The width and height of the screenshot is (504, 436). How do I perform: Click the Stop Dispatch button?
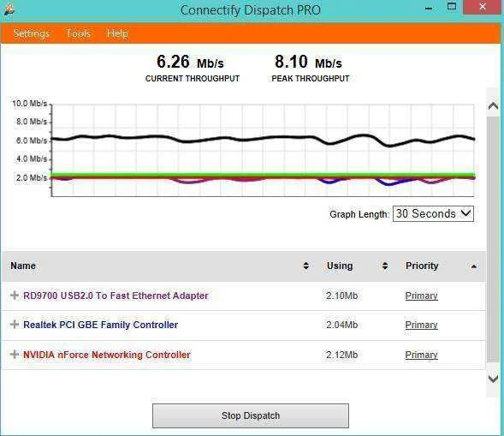point(251,415)
